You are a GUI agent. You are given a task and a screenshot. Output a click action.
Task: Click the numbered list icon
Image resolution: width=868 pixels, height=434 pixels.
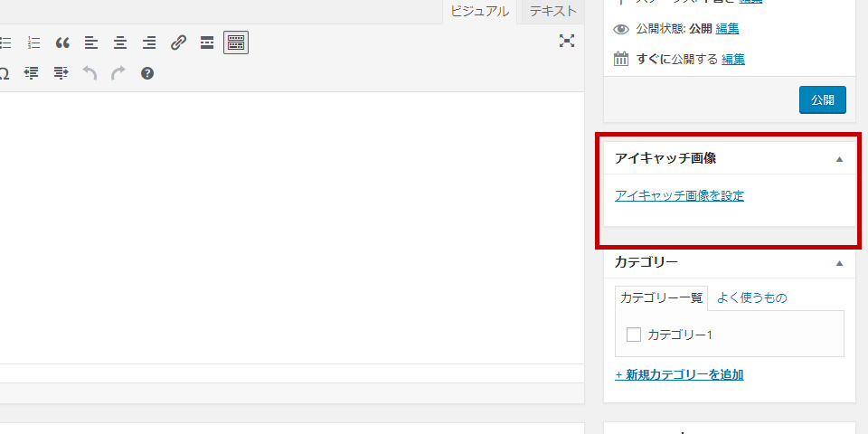point(34,42)
